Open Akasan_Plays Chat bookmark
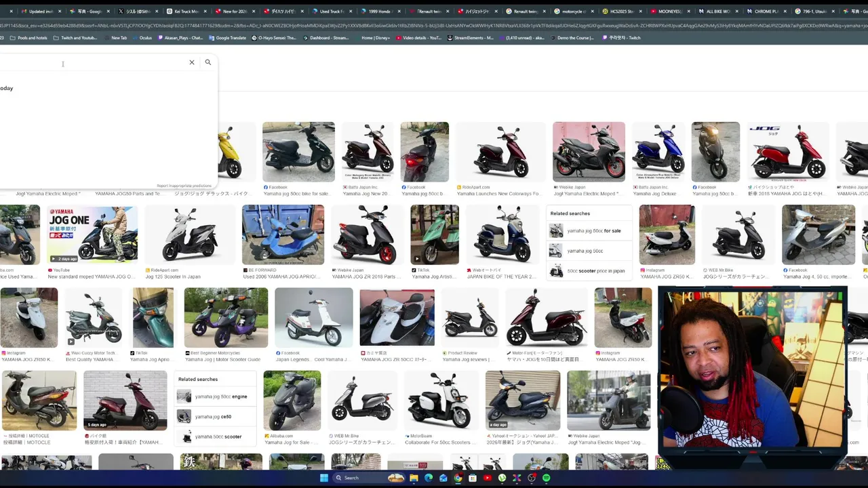This screenshot has height=488, width=868. (x=180, y=38)
